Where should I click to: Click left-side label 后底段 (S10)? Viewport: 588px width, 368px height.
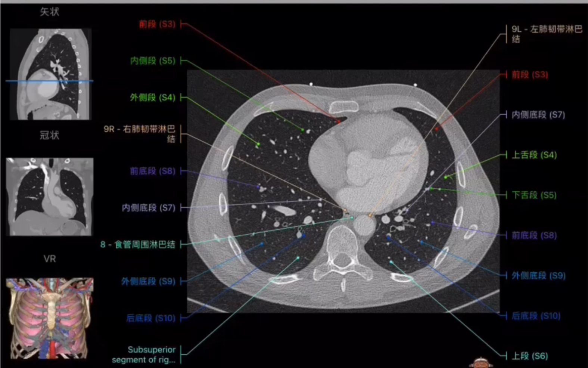pos(151,318)
